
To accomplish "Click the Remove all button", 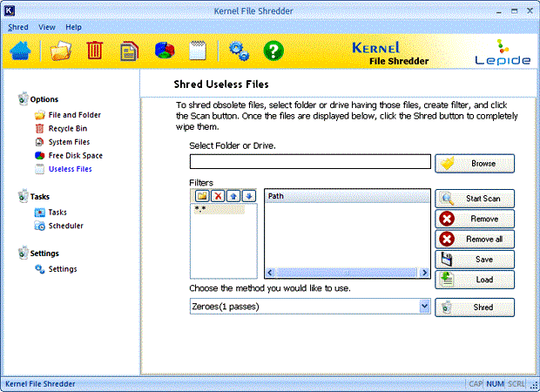I will coord(475,239).
